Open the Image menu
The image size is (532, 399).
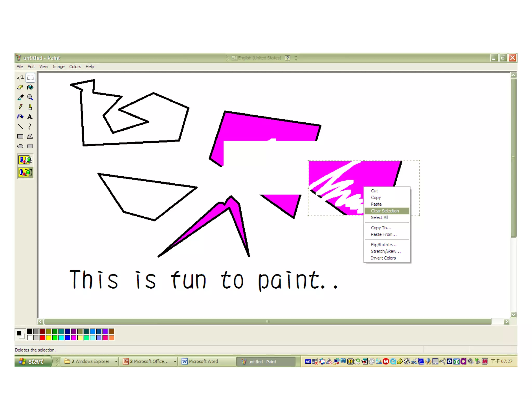coord(58,66)
